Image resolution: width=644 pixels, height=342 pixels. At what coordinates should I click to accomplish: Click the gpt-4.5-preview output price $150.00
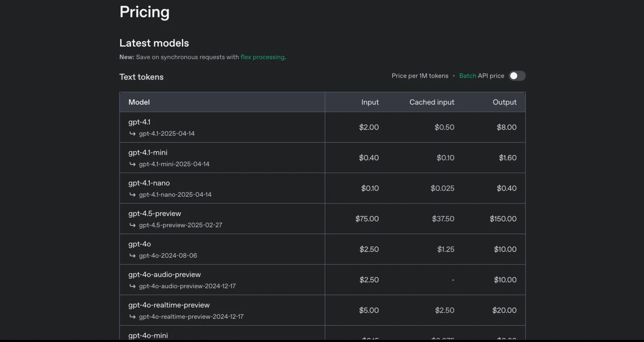click(x=503, y=219)
